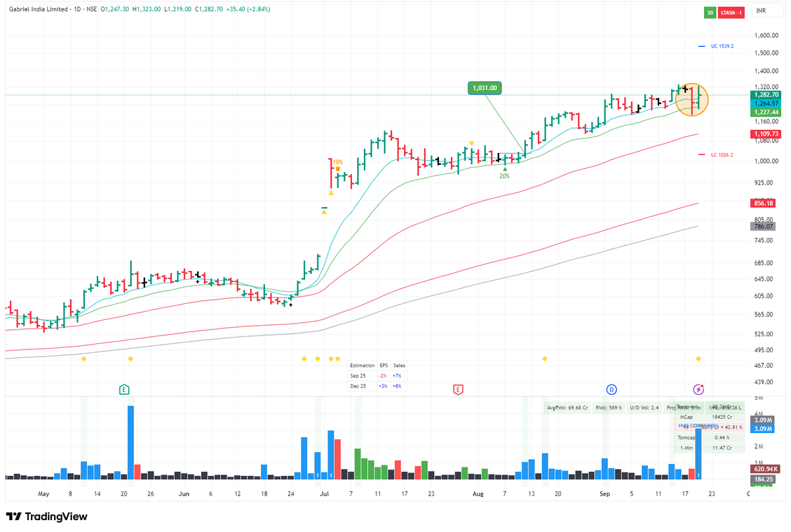Viewport: 791px width, 532px height.
Task: Click the yellow dot marker under May 14
Action: pos(83,359)
